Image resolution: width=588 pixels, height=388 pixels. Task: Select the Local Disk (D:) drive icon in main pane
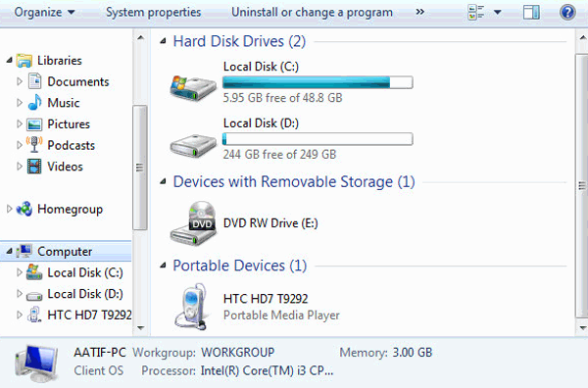click(193, 146)
